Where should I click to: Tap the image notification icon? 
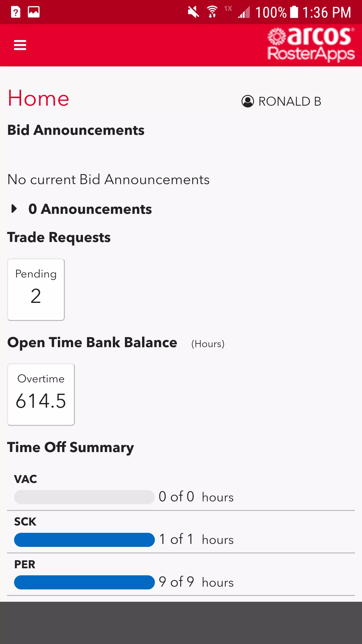tap(34, 12)
